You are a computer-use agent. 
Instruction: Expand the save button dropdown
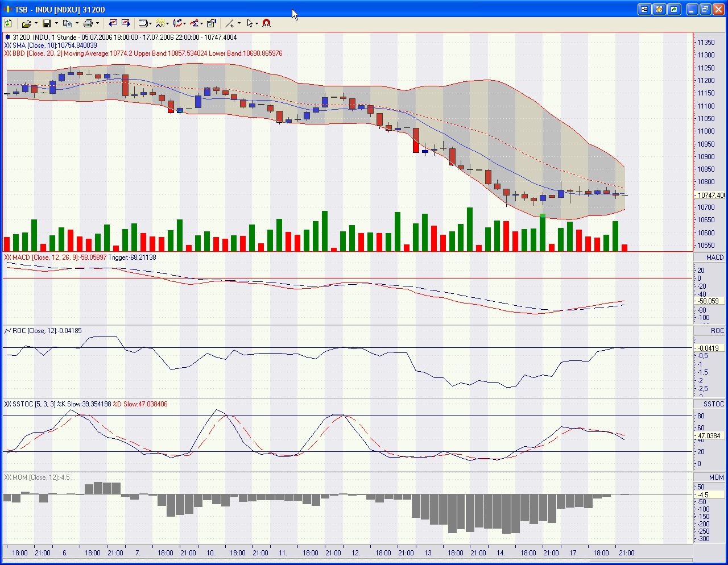[x=56, y=23]
